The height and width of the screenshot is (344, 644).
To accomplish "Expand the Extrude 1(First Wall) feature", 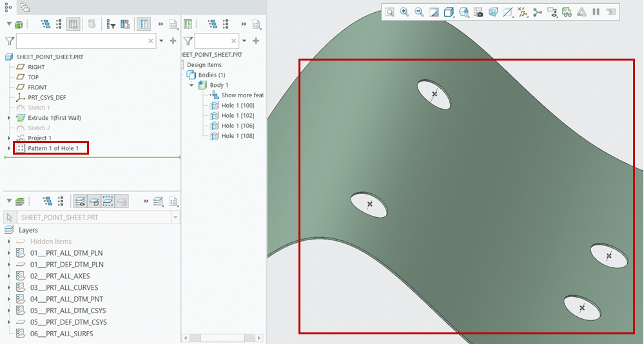I will pyautogui.click(x=9, y=118).
